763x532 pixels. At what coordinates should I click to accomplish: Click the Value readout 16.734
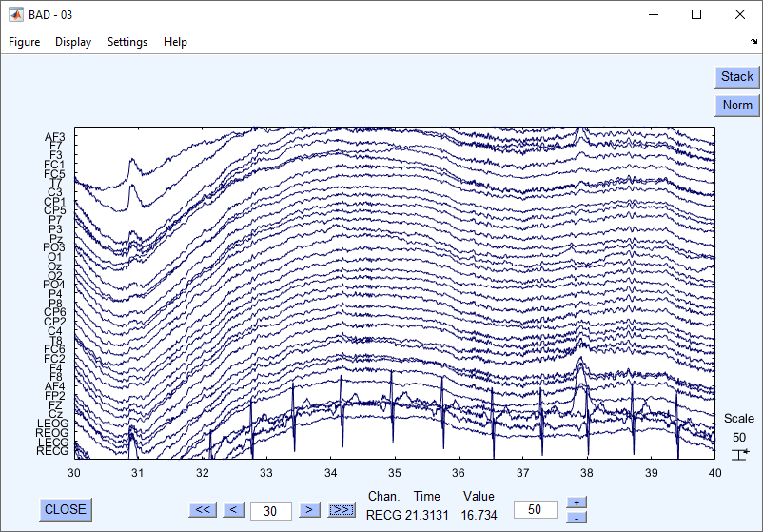click(x=479, y=516)
